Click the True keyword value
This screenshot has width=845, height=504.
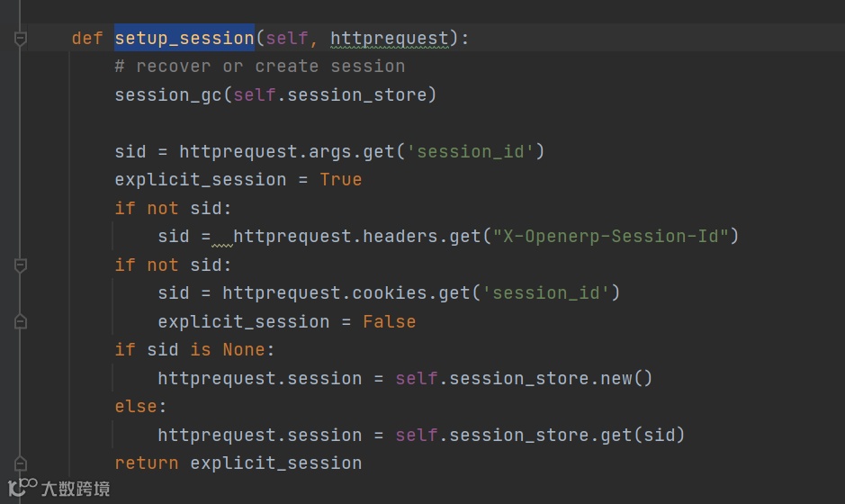coord(340,180)
